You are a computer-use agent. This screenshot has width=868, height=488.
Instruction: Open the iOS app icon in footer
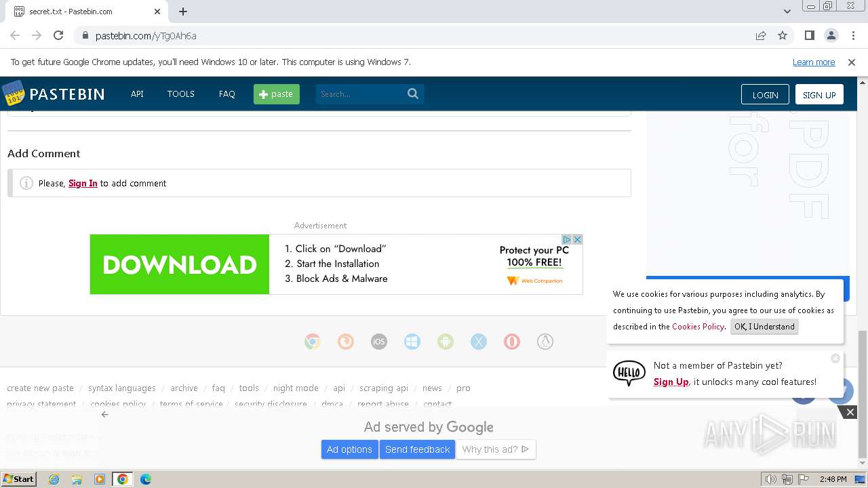(x=379, y=342)
